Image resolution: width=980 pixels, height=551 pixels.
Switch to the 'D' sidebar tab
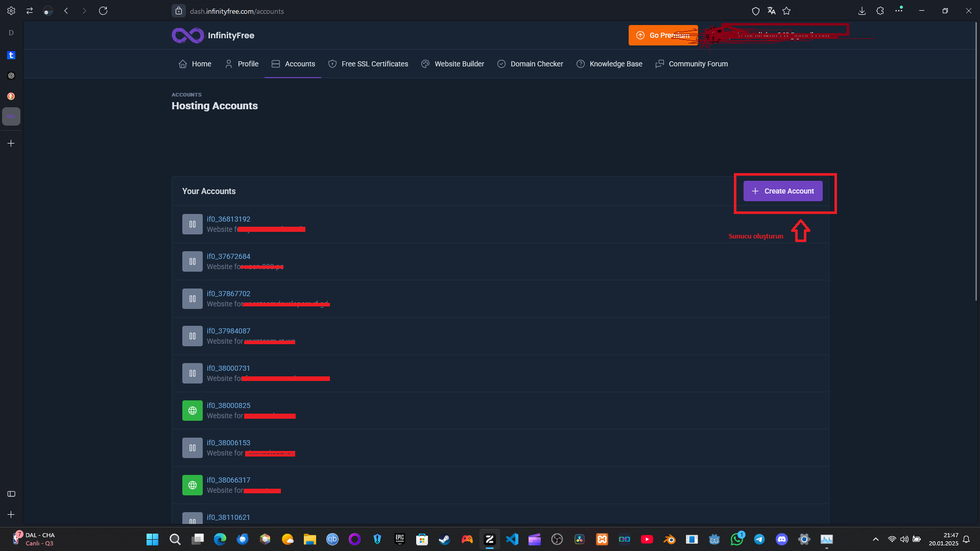click(11, 33)
